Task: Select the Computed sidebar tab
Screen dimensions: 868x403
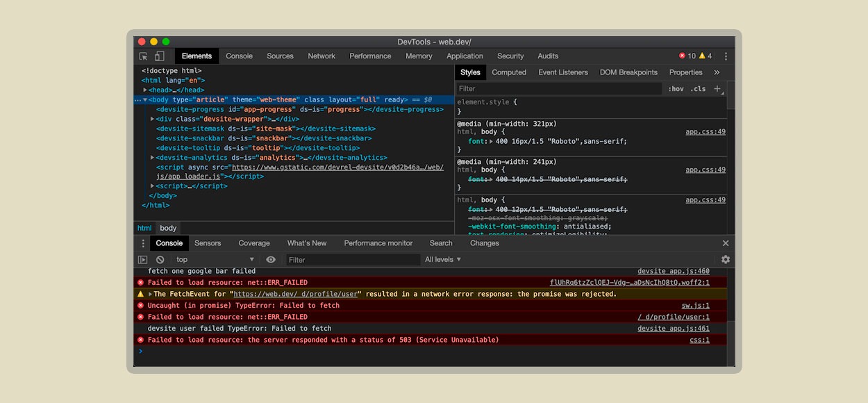Action: (x=509, y=72)
